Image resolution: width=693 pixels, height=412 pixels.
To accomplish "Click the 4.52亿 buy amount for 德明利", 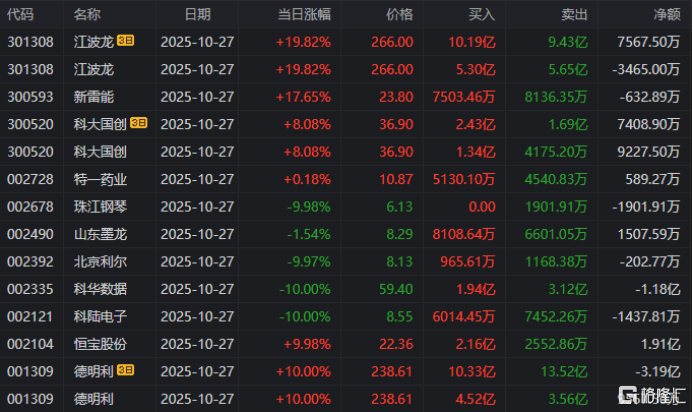I will pyautogui.click(x=476, y=399).
